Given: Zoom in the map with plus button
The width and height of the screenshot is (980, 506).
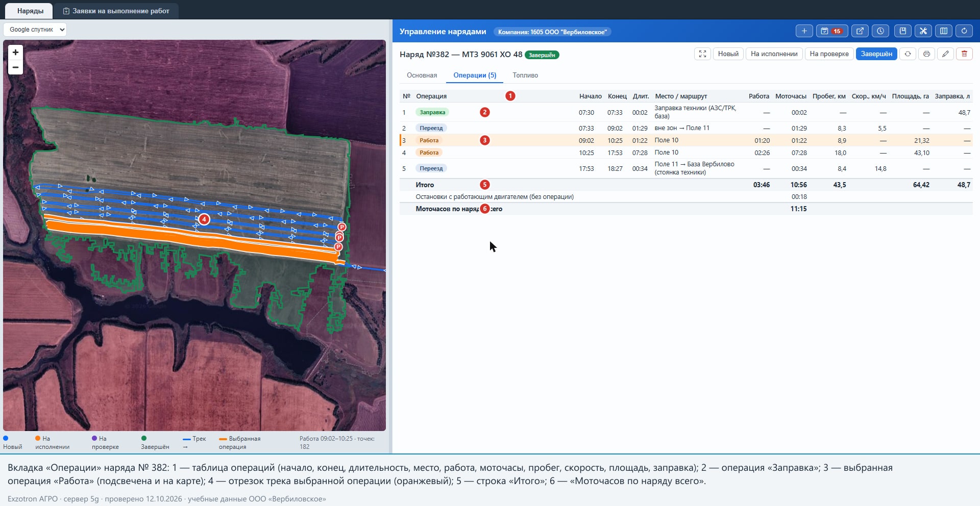Looking at the screenshot, I should pyautogui.click(x=15, y=52).
